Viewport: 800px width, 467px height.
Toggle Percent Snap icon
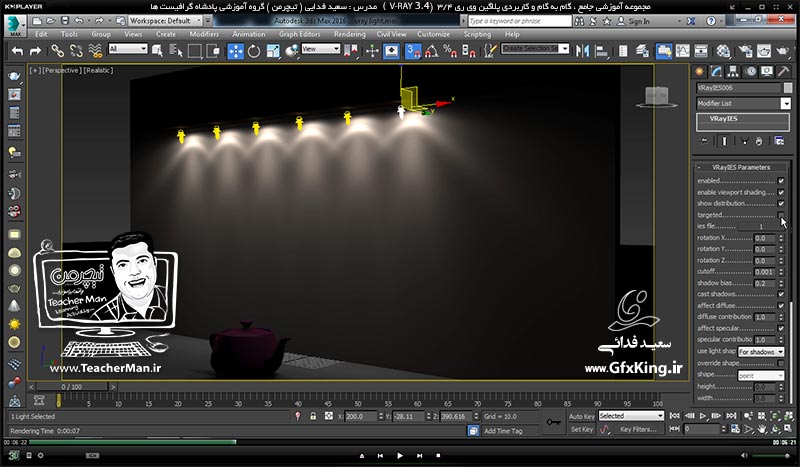(x=450, y=51)
